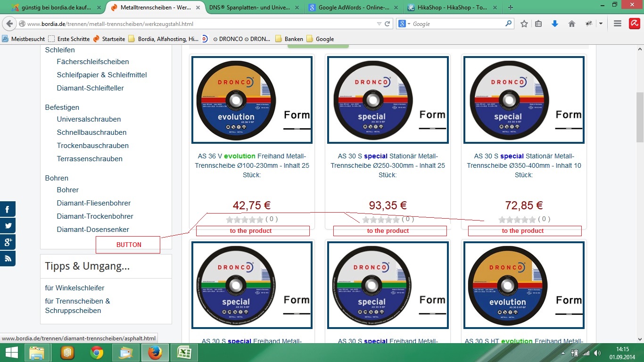Open the Meistbesucht bookmarks menu
This screenshot has width=644, height=362.
pos(24,39)
